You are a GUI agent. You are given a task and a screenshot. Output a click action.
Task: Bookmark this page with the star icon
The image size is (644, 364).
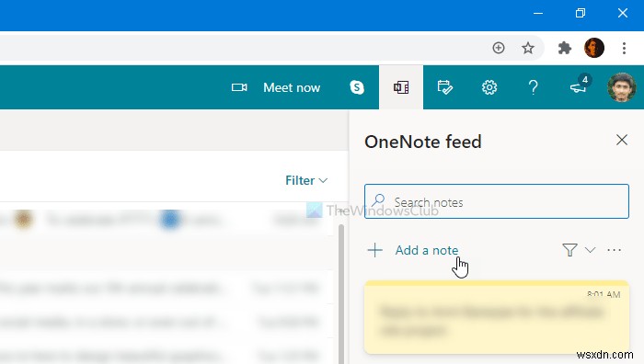[x=528, y=48]
